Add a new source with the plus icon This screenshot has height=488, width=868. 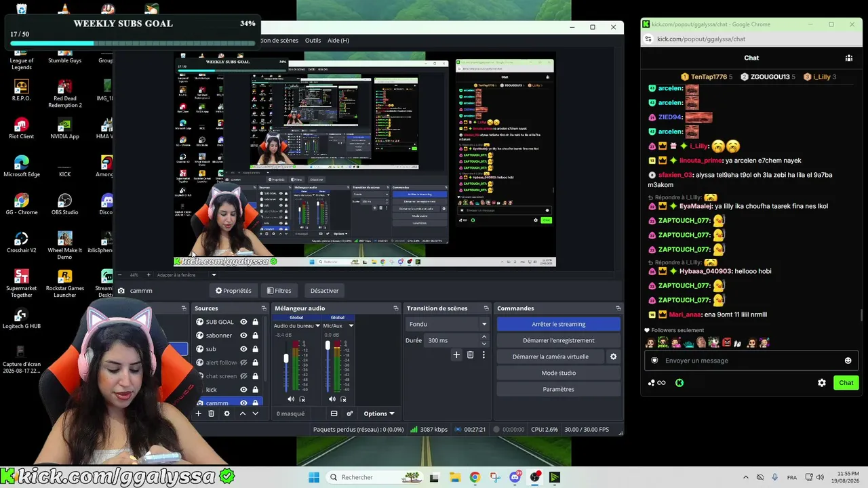click(199, 413)
